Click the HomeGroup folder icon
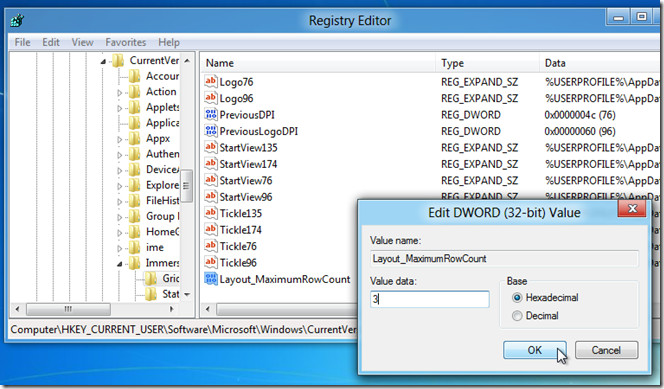 point(135,232)
